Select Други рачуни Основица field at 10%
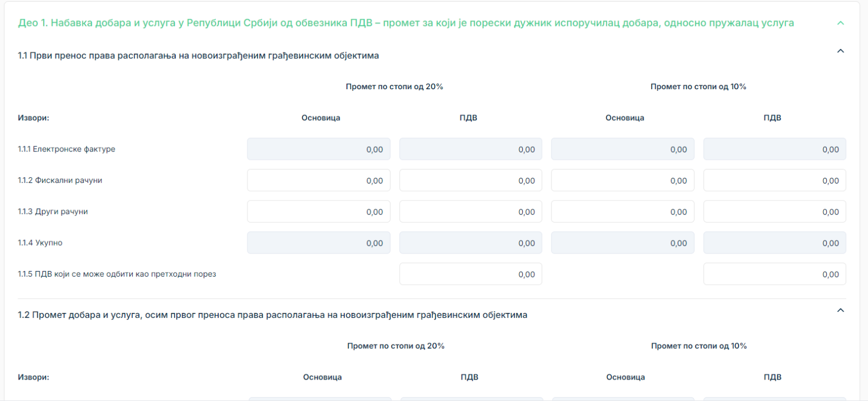The image size is (868, 401). [x=622, y=212]
